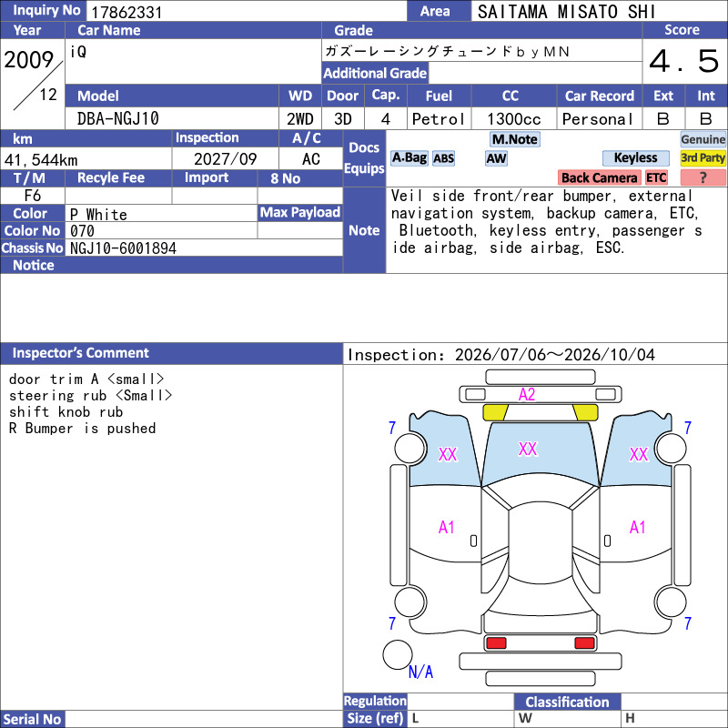The width and height of the screenshot is (728, 728).
Task: Click the red right tail light
Action: point(584,643)
